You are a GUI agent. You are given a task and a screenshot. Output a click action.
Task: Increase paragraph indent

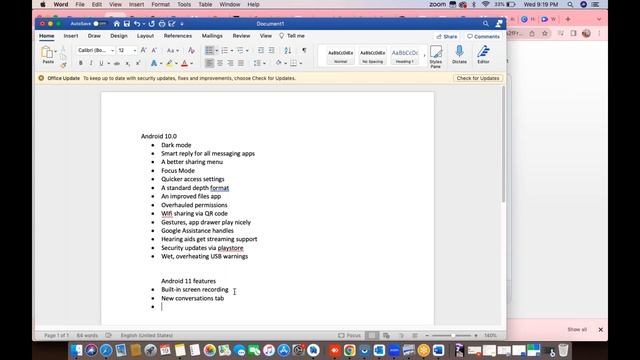[x=271, y=50]
